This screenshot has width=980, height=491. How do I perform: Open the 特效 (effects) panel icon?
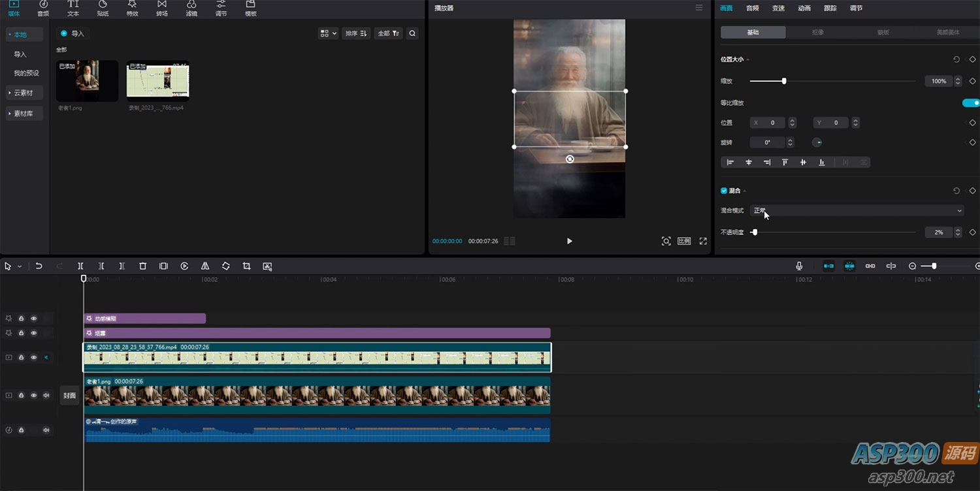[132, 8]
